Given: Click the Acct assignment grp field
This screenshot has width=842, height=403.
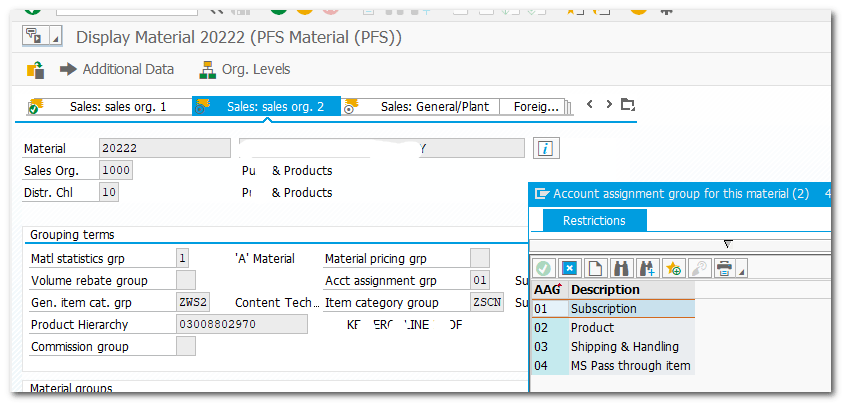Looking at the screenshot, I should pyautogui.click(x=480, y=280).
